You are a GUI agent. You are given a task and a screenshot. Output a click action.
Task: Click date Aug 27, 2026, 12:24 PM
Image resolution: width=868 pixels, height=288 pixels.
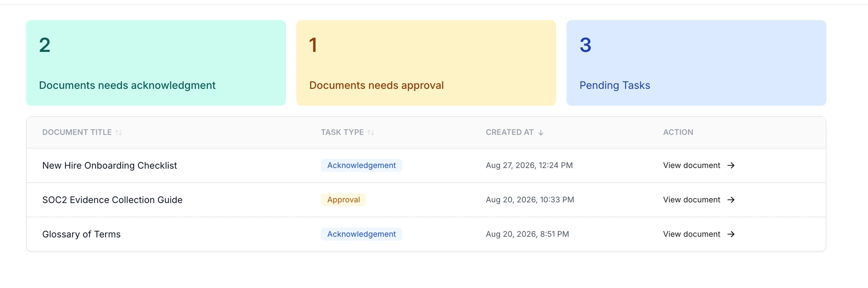point(529,165)
